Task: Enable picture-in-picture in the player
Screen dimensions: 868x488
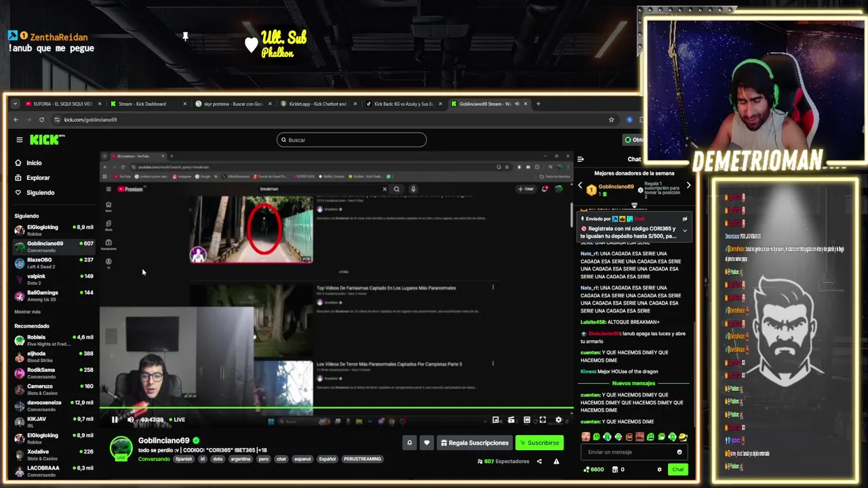Action: pos(496,420)
